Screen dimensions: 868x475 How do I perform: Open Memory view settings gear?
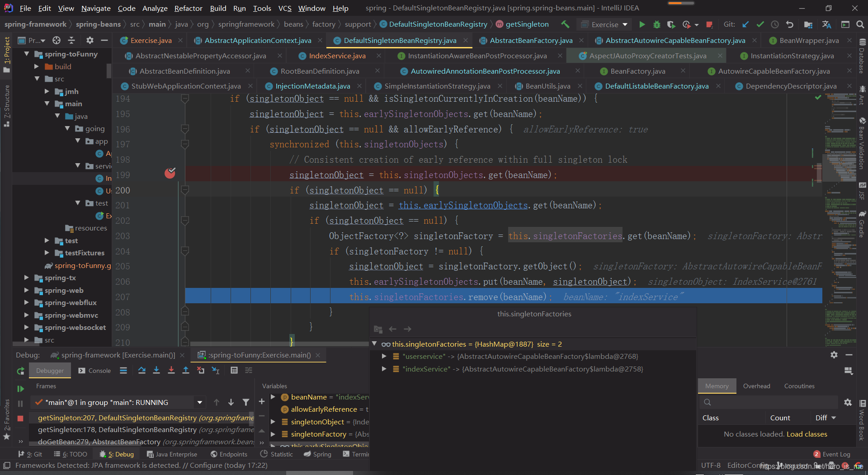coord(848,402)
